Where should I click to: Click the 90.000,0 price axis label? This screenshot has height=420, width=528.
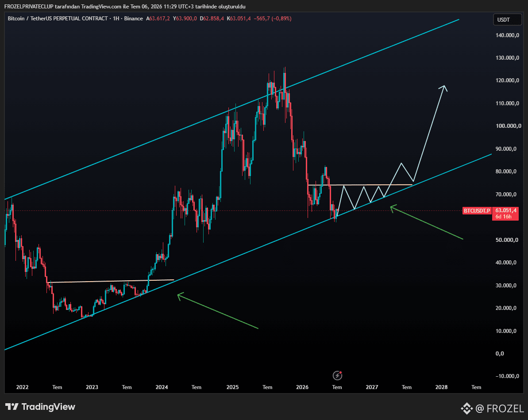click(x=506, y=149)
